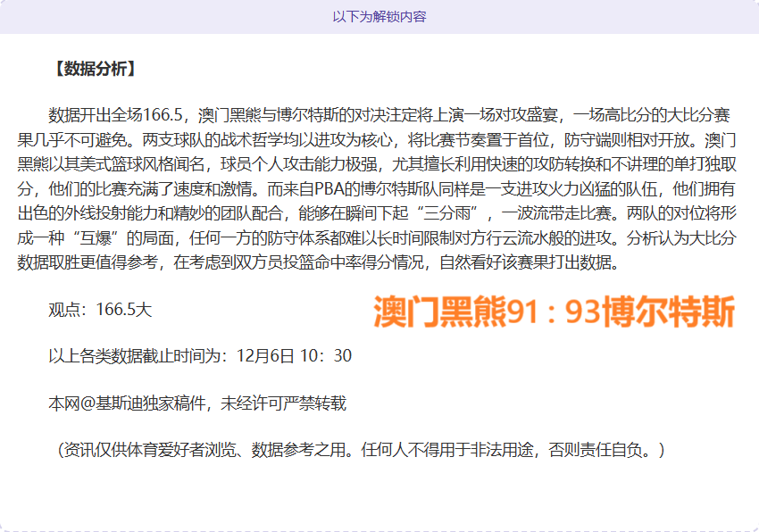The image size is (759, 532).
Task: Click the '12月6日 10：30' timestamp
Action: click(x=294, y=356)
